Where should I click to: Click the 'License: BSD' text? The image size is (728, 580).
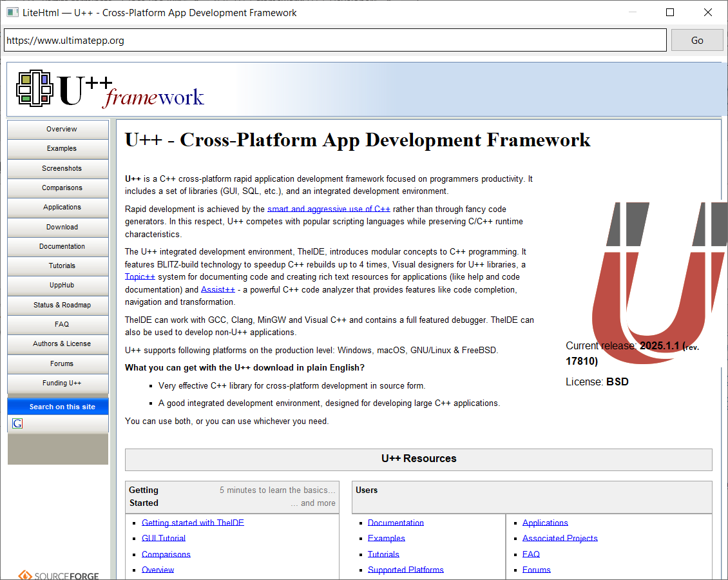point(597,382)
